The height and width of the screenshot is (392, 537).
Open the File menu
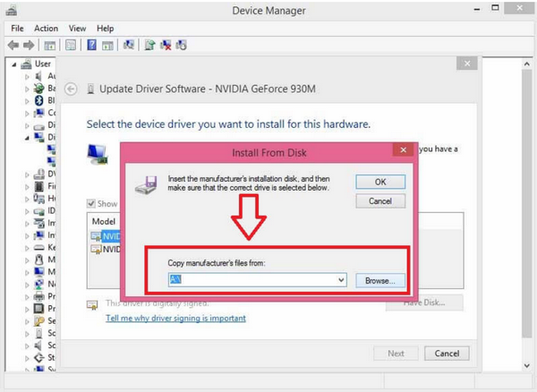(17, 28)
